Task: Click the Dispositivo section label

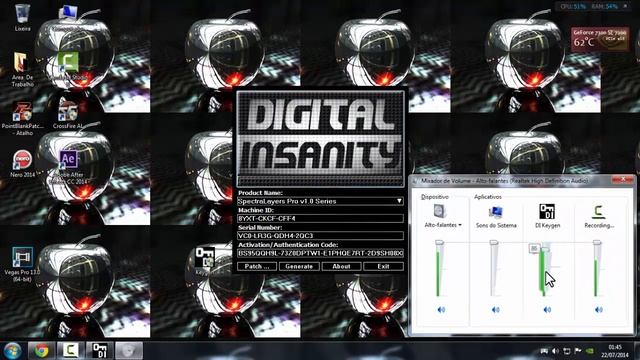Action: tap(435, 197)
